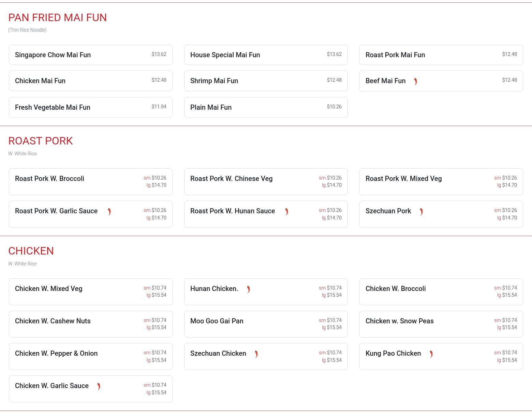Select Chicken Mai Fun item
The width and height of the screenshot is (532, 416).
(x=91, y=81)
